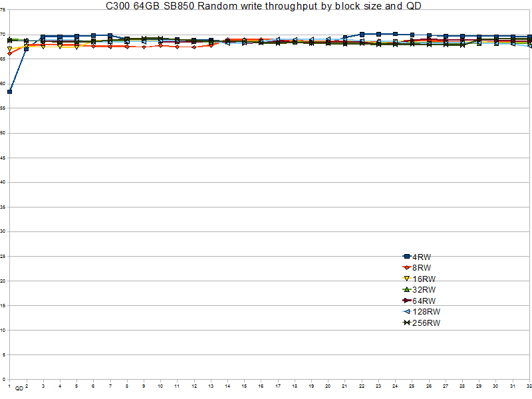Click the y-axis value 55
The height and width of the screenshot is (399, 532).
pyautogui.click(x=3, y=108)
